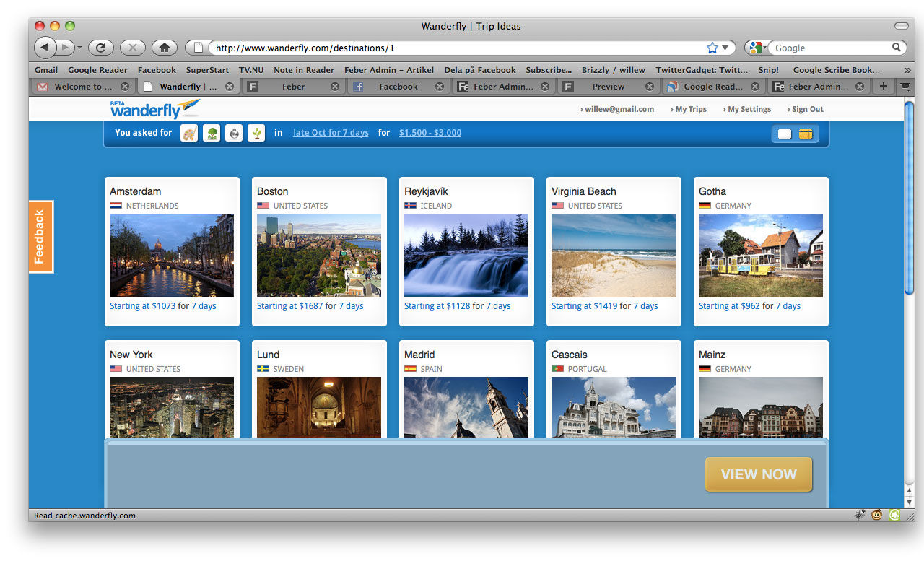Go back with the browser back arrow
The image size is (924, 561).
click(x=45, y=48)
